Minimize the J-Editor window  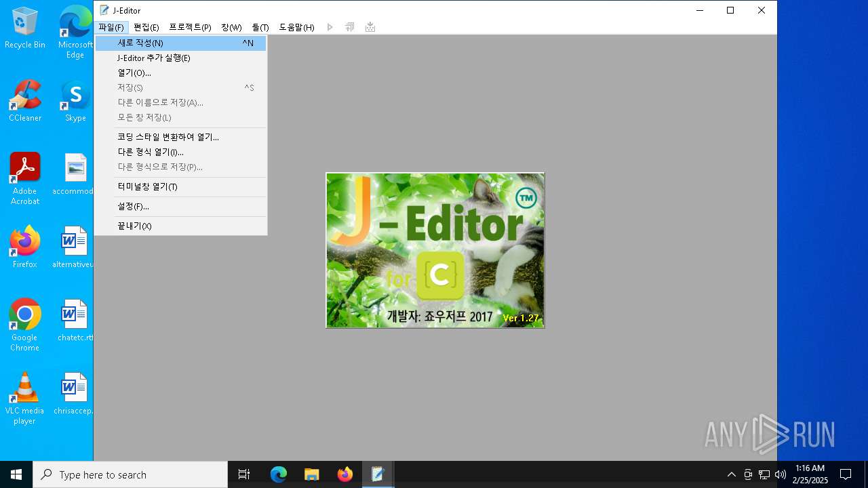pyautogui.click(x=699, y=10)
